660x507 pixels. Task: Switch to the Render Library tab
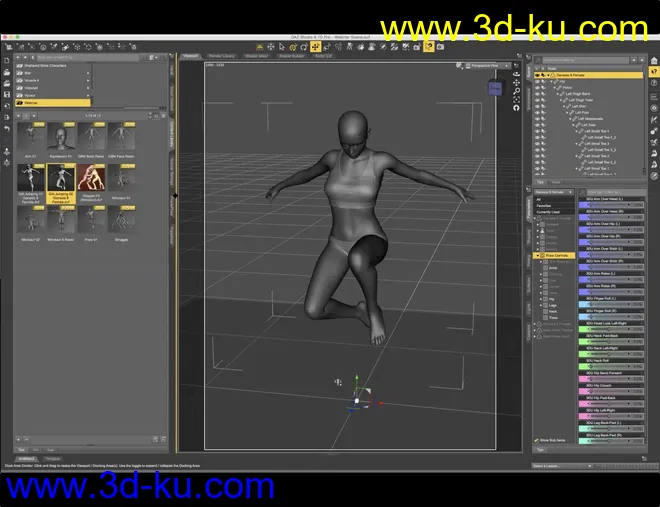point(222,56)
